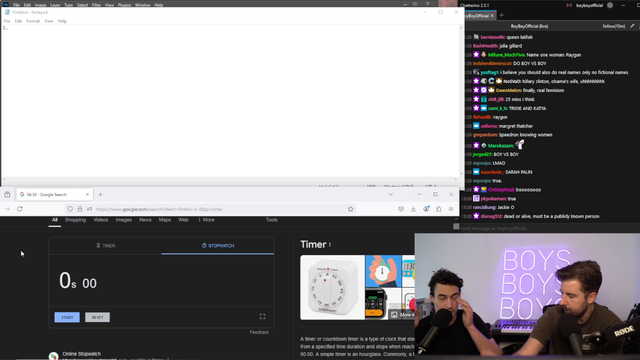Click BoyBoyOfficial (live) channel header
This screenshot has width=640, height=360.
click(529, 26)
